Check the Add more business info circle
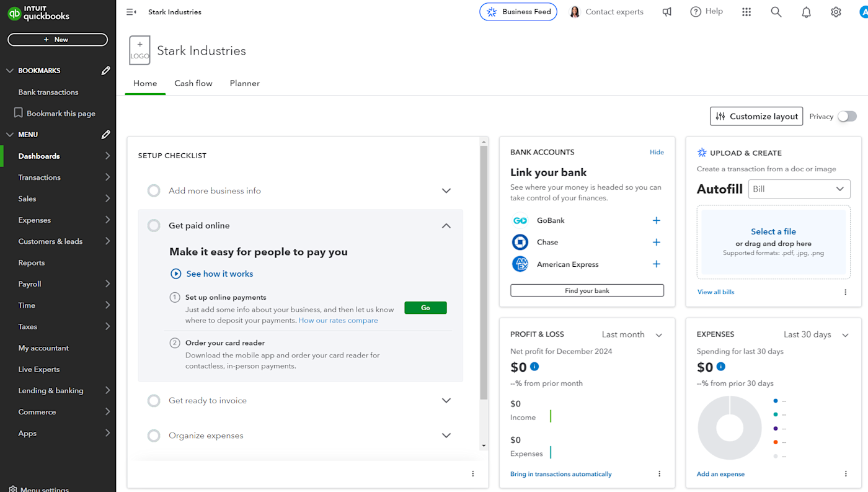Viewport: 868px width, 492px height. (x=154, y=191)
